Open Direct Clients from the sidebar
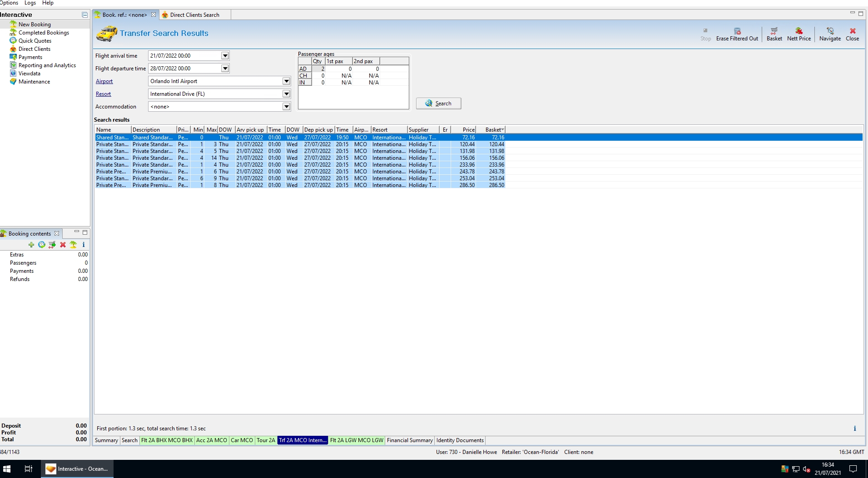Image resolution: width=868 pixels, height=478 pixels. tap(35, 49)
